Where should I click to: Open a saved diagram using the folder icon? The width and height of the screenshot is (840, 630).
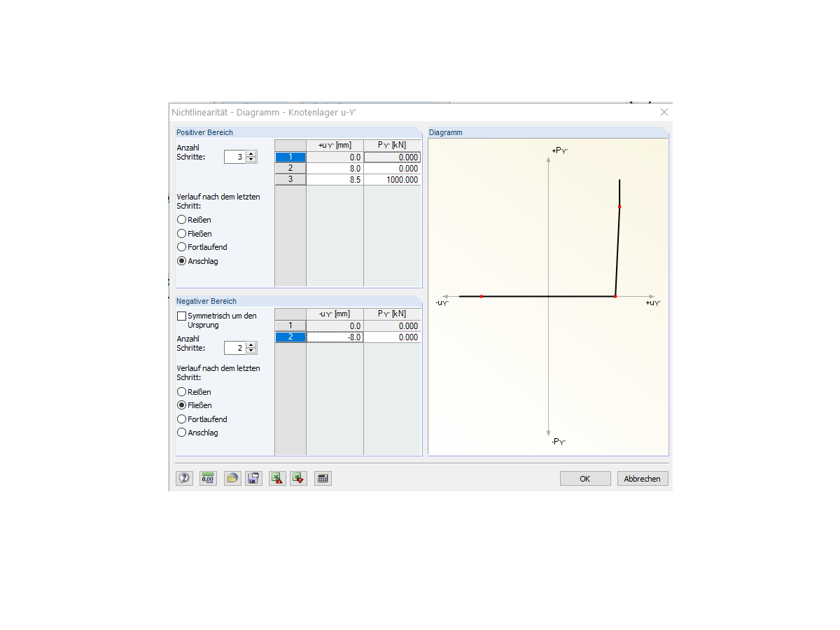232,478
